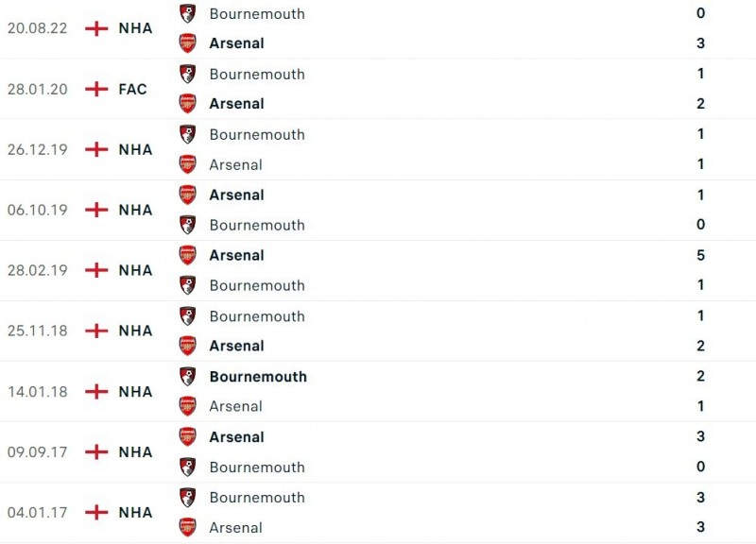Click Arsenal crest in the 25.11.18 match
Viewport: 756px width, 544px height.
(x=187, y=346)
